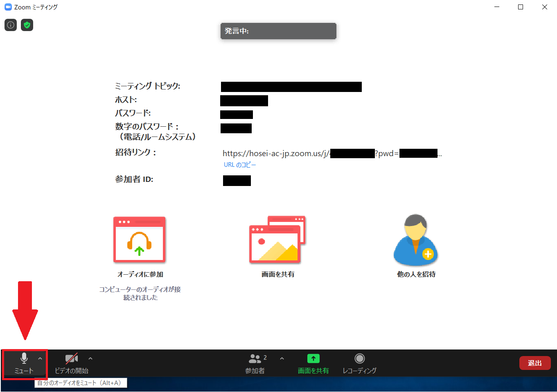
Task: Click the green 画面を共有 toolbar button
Action: [x=313, y=363]
